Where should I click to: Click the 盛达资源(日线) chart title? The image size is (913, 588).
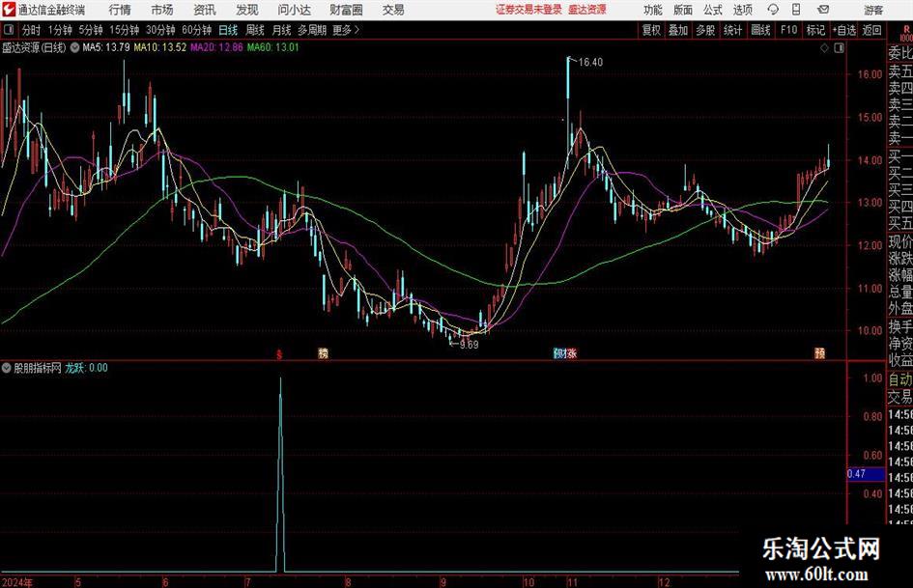(x=35, y=47)
